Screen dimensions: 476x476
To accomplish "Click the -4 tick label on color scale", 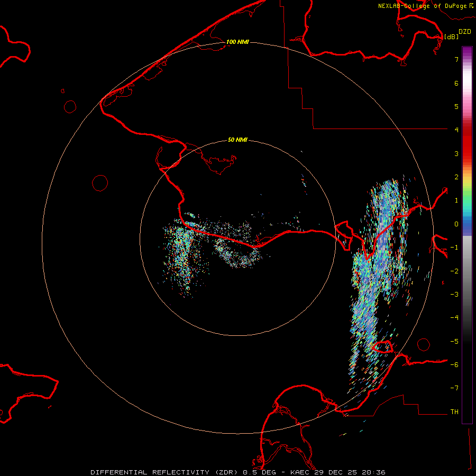I will coord(454,317).
